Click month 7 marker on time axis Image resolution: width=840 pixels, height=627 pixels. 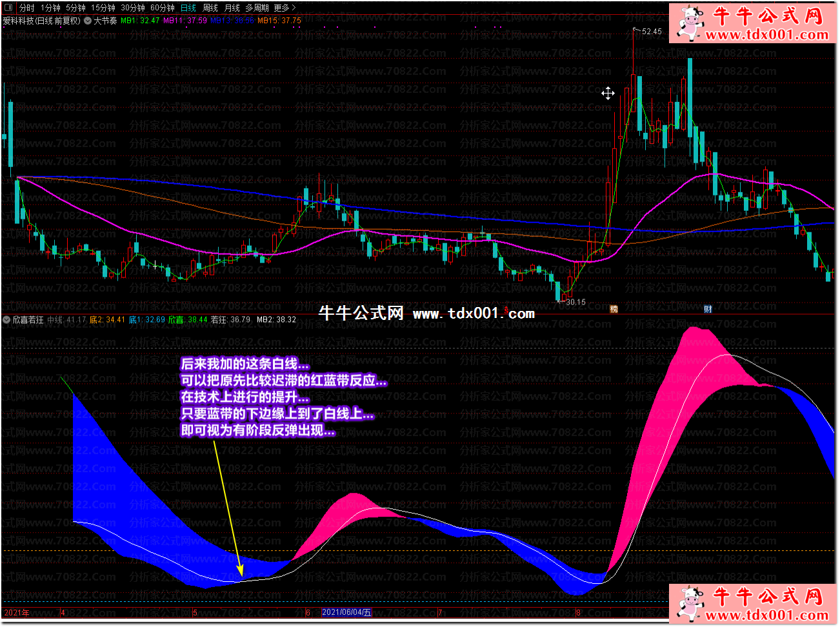pos(441,612)
